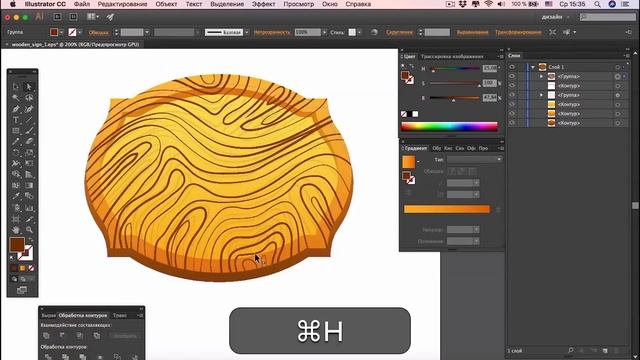The image size is (640, 360).
Task: Click the Выравнивание link
Action: 472,32
